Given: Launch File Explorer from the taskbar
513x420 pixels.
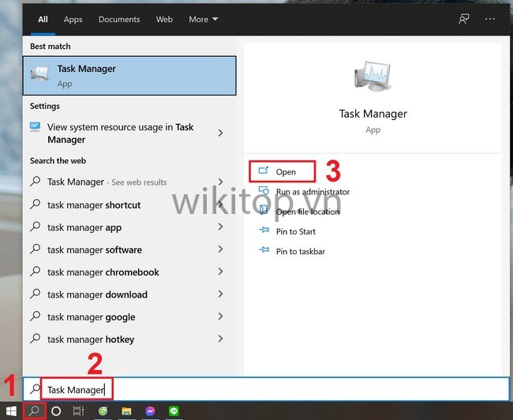Looking at the screenshot, I should coord(125,411).
